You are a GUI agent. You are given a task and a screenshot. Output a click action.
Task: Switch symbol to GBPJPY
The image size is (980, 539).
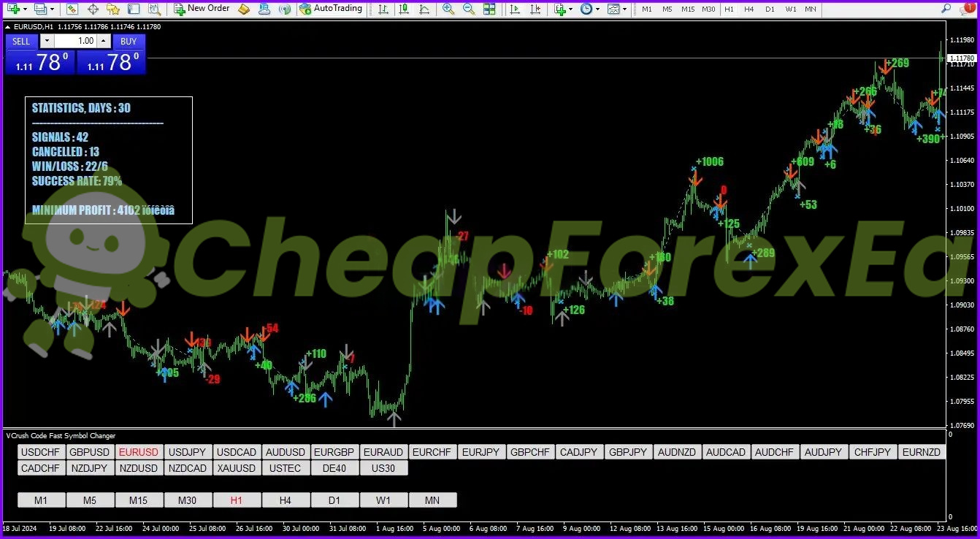[x=628, y=452]
